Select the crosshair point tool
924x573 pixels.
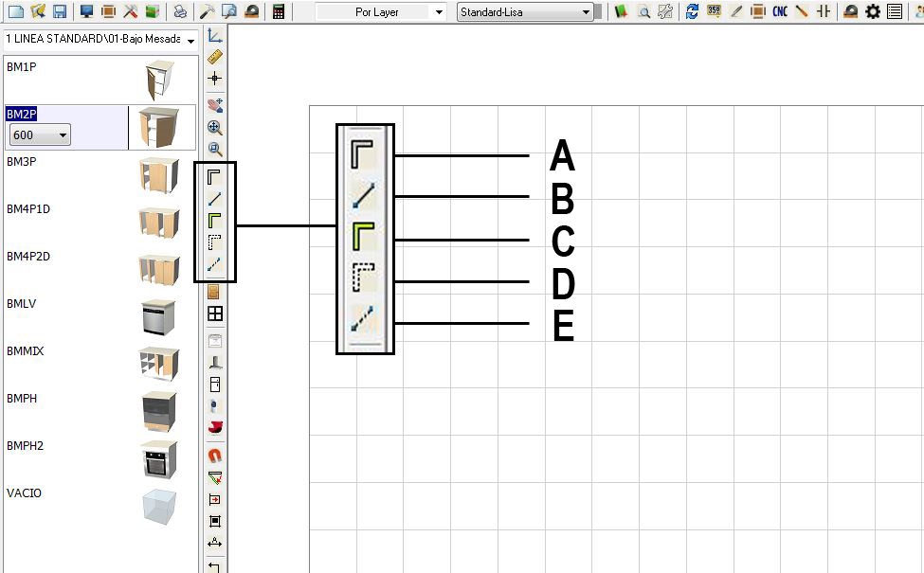[215, 78]
